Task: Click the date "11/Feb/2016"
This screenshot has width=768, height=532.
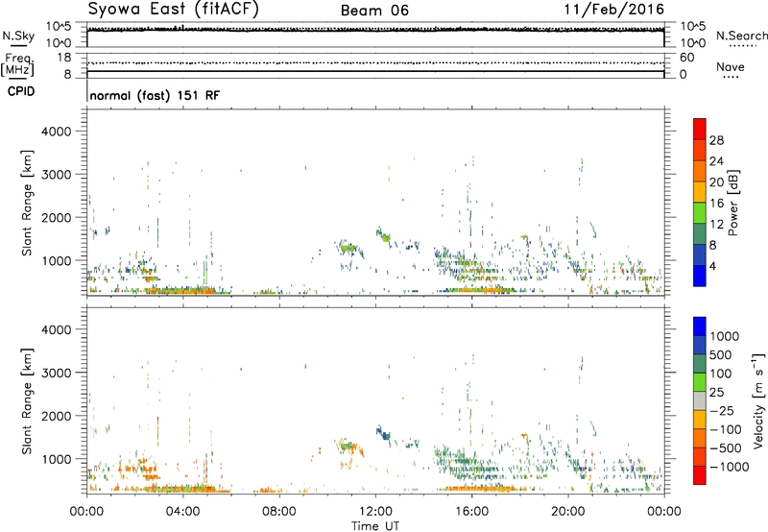Action: 614,10
